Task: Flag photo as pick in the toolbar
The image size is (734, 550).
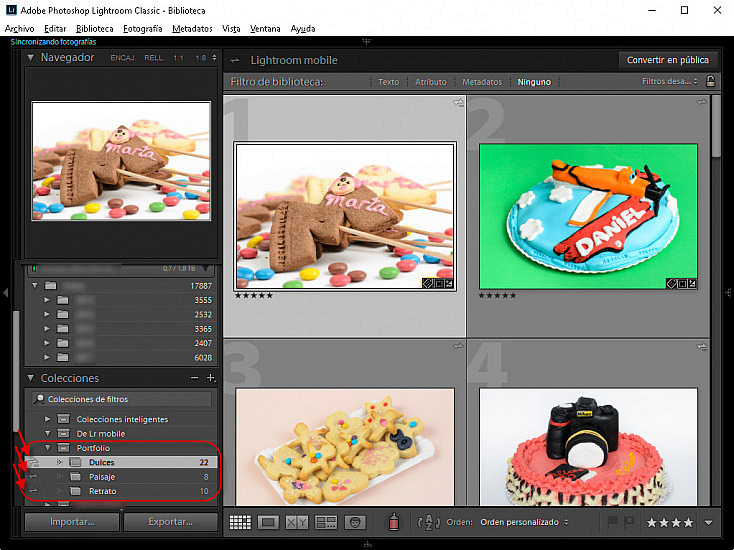Action: pos(612,521)
